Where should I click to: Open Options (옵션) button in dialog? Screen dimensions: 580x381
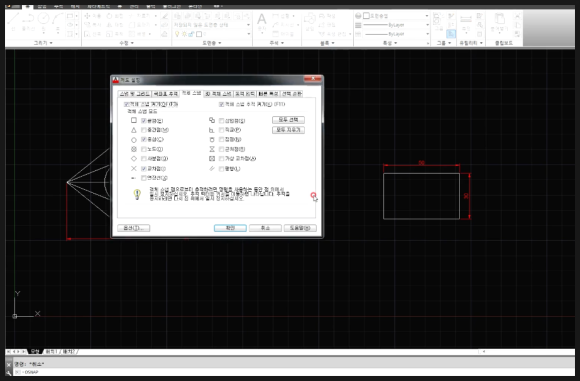pos(134,228)
